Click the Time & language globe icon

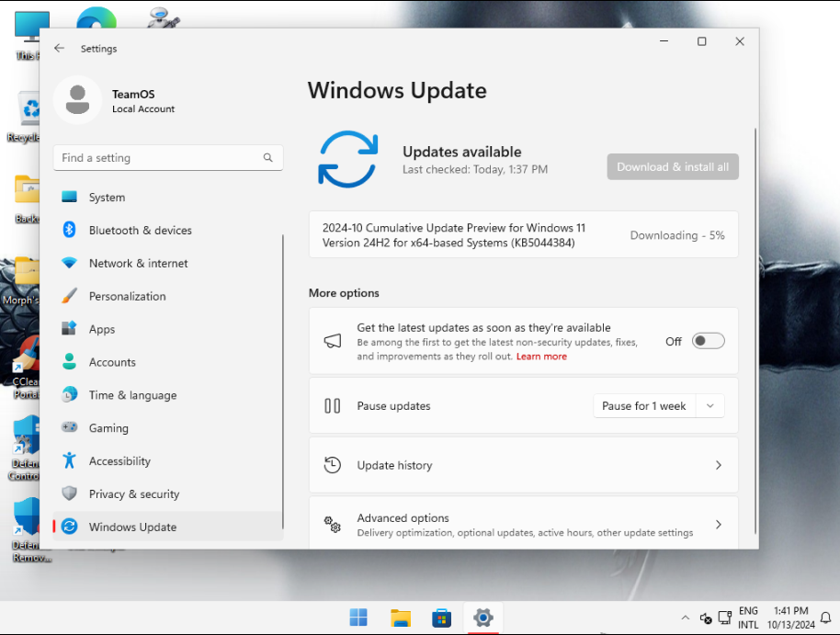[x=69, y=395]
